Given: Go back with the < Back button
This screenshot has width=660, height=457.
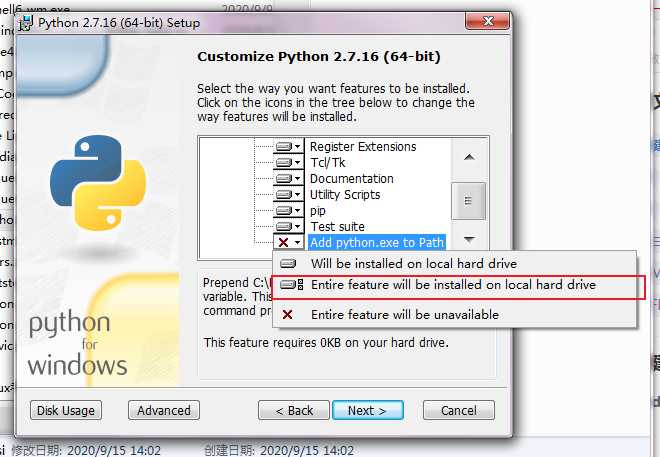Looking at the screenshot, I should tap(294, 410).
